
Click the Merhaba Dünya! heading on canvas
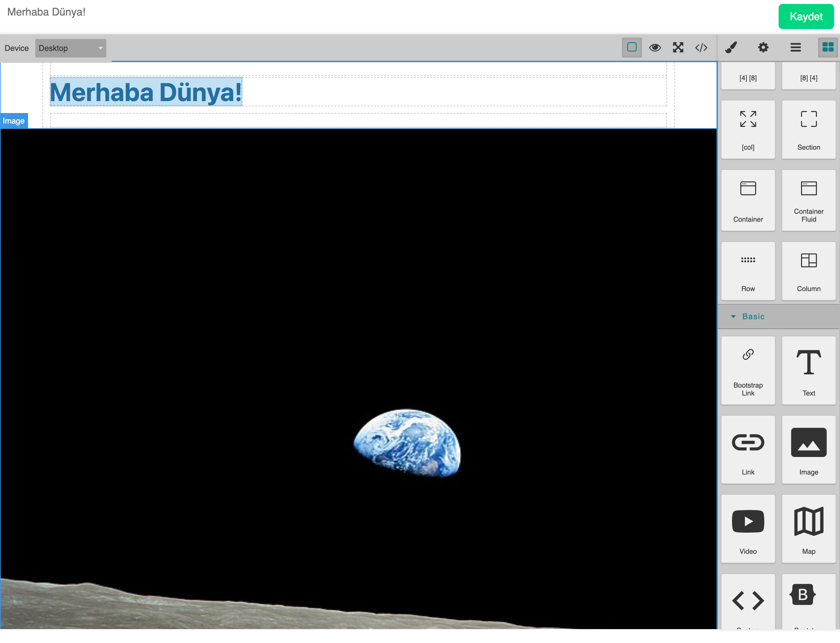click(x=146, y=92)
